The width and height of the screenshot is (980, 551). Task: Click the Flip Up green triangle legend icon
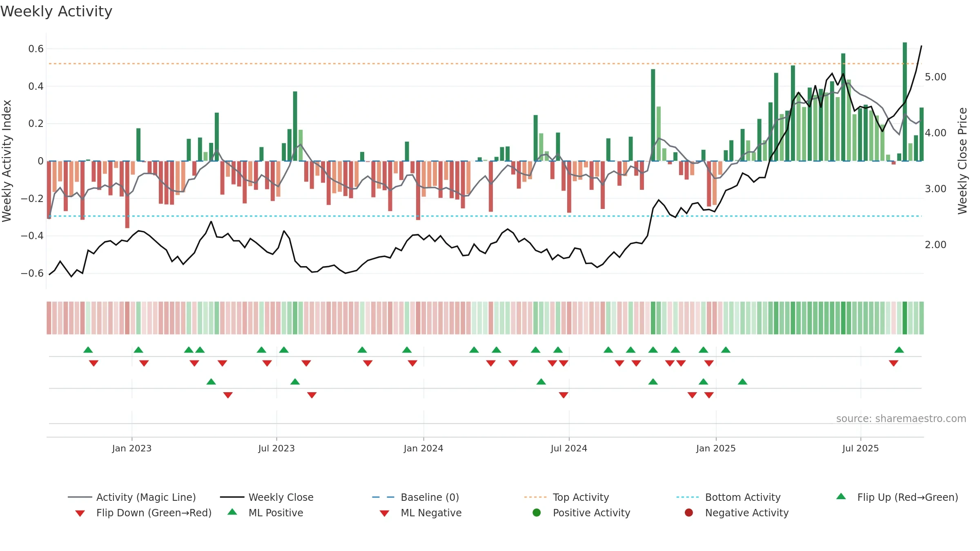[841, 496]
